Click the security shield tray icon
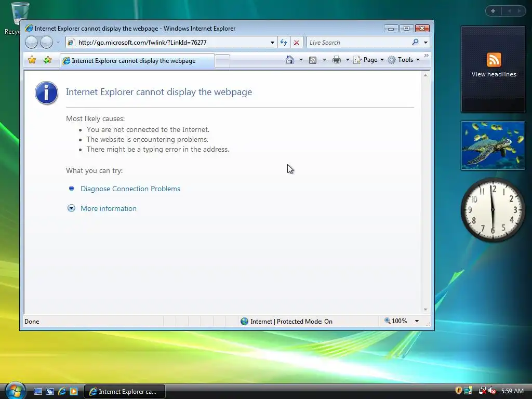This screenshot has height=399, width=532. [458, 391]
